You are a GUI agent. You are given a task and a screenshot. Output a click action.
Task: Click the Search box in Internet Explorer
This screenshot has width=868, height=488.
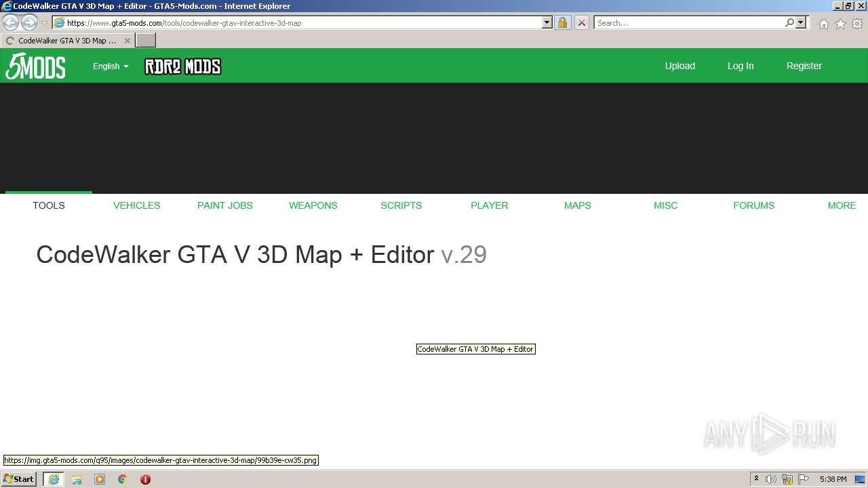[x=689, y=23]
